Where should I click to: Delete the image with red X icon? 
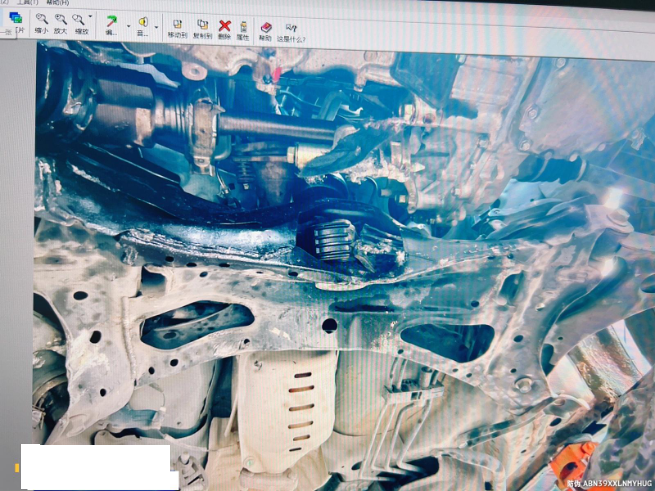tap(225, 25)
